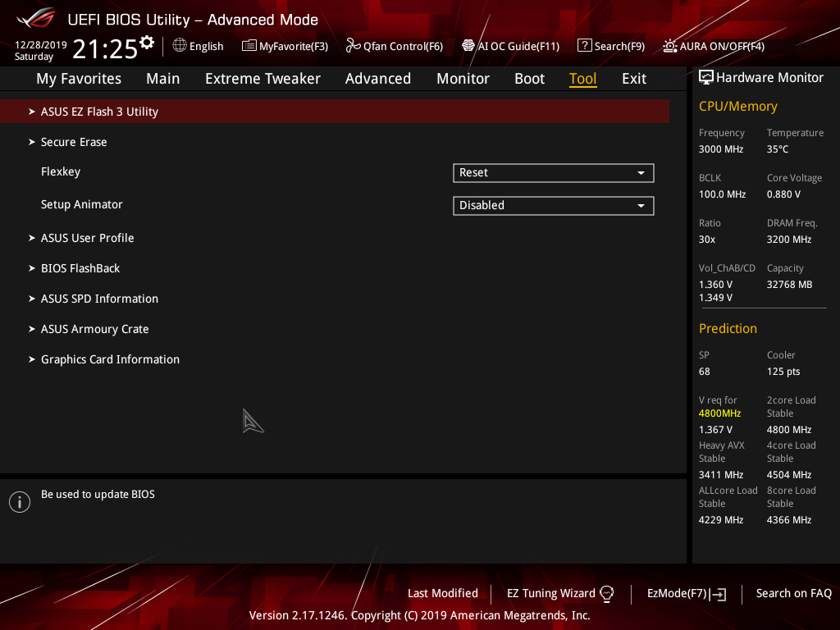Click Search on FAQ link
840x630 pixels.
[x=793, y=594]
